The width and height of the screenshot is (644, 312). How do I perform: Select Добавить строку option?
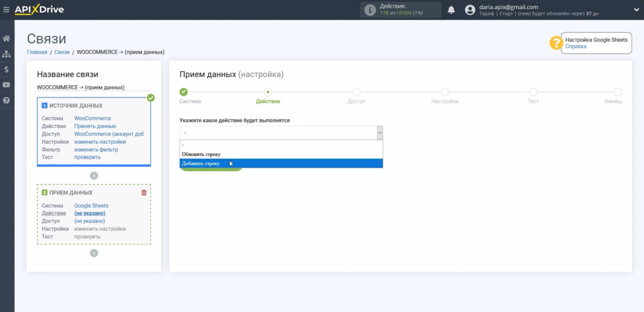[x=281, y=164]
